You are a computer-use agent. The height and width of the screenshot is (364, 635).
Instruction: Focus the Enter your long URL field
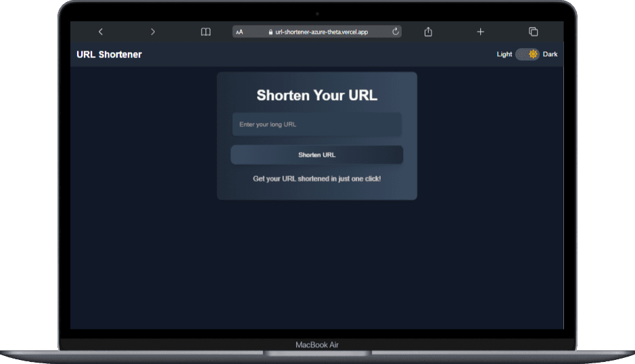[x=316, y=124]
